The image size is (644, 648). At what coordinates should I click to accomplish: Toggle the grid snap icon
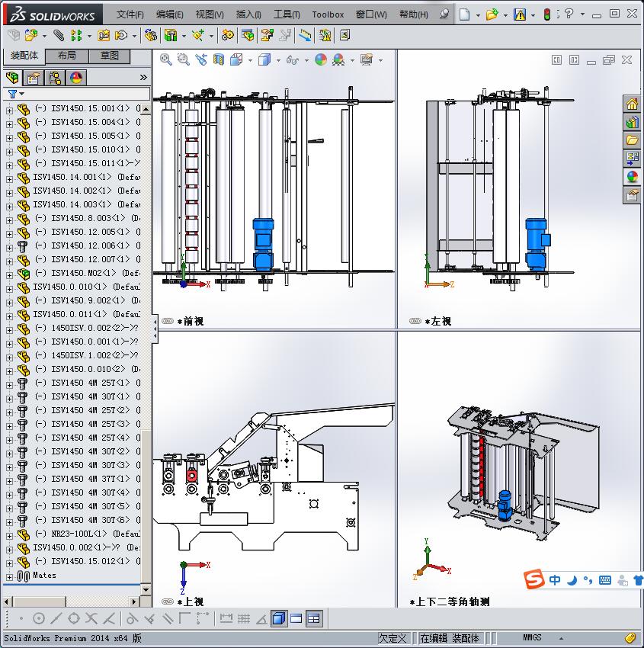[244, 618]
